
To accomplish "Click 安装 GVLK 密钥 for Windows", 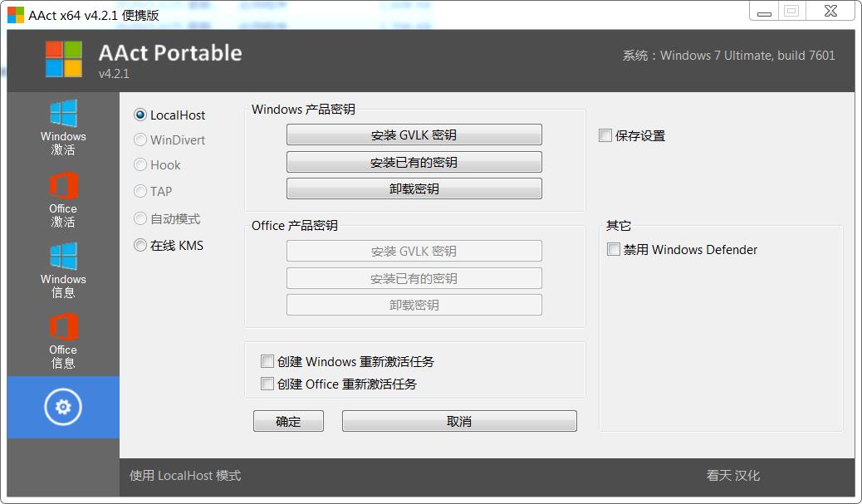I will (x=414, y=134).
